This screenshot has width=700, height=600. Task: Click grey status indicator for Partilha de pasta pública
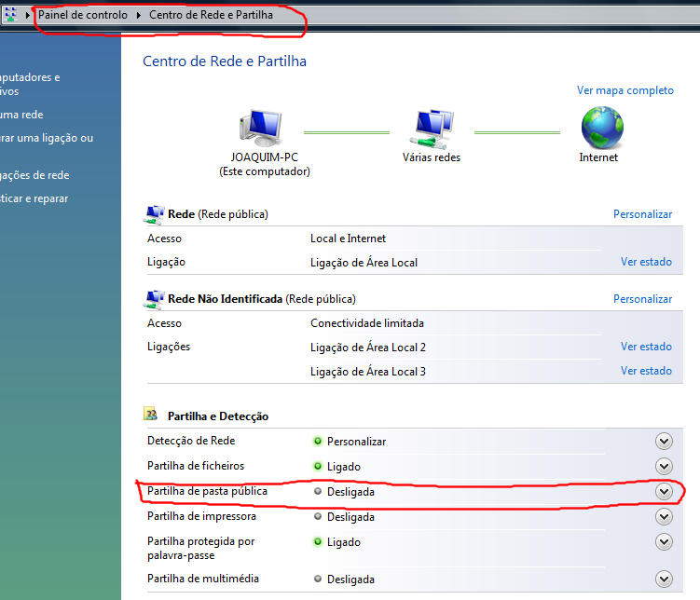[x=318, y=491]
